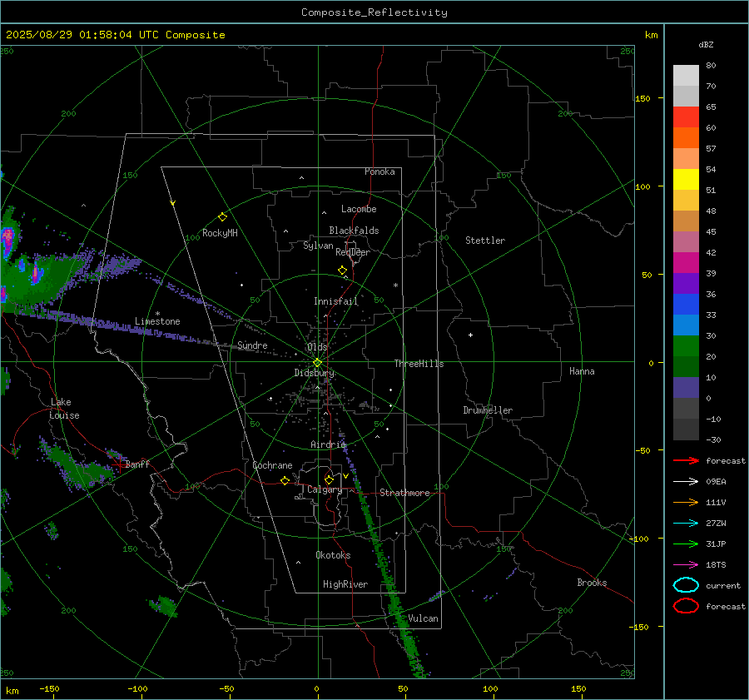
Task: Click the yellow diamond marker below Cochrane
Action: pyautogui.click(x=285, y=481)
